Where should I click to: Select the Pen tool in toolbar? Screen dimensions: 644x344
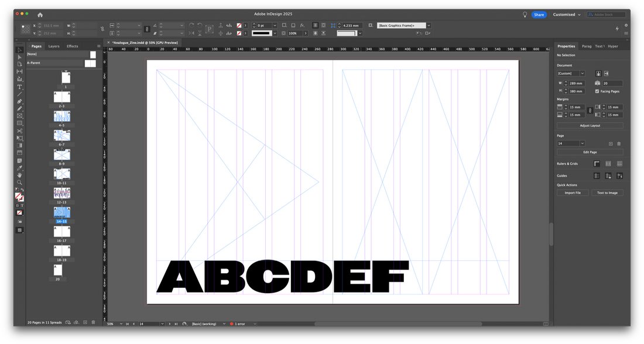coord(19,101)
